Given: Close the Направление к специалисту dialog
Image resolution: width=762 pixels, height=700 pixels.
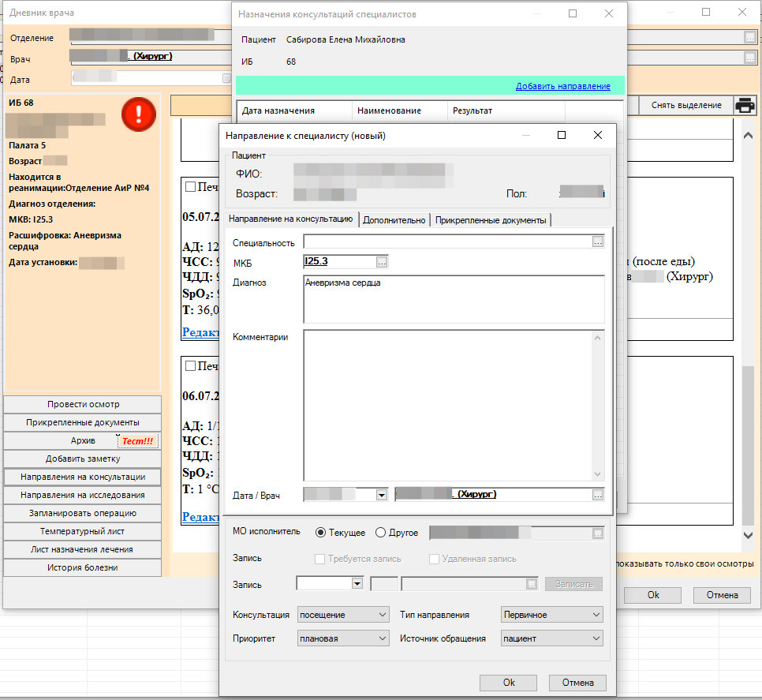Looking at the screenshot, I should tap(598, 135).
